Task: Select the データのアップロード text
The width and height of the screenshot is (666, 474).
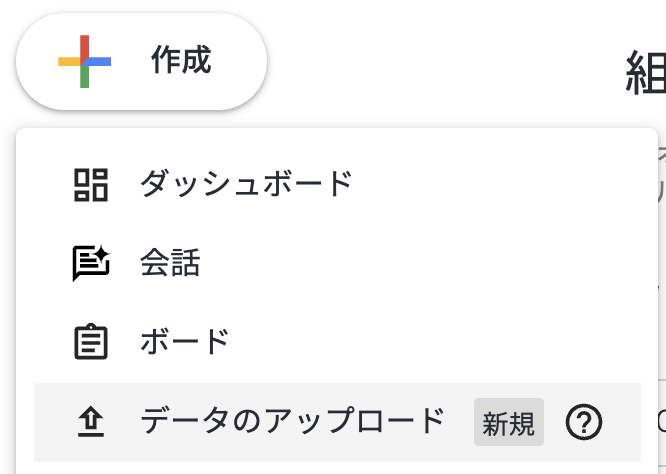Action: click(x=292, y=422)
